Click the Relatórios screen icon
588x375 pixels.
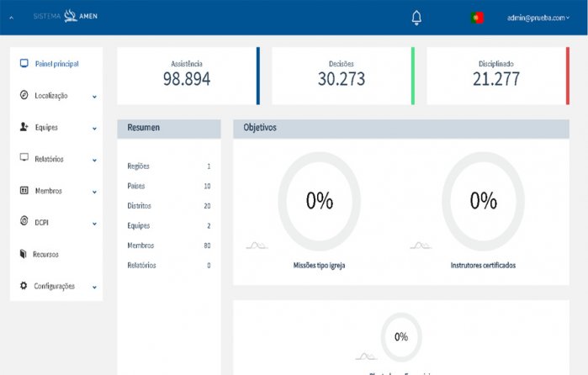[x=24, y=158]
